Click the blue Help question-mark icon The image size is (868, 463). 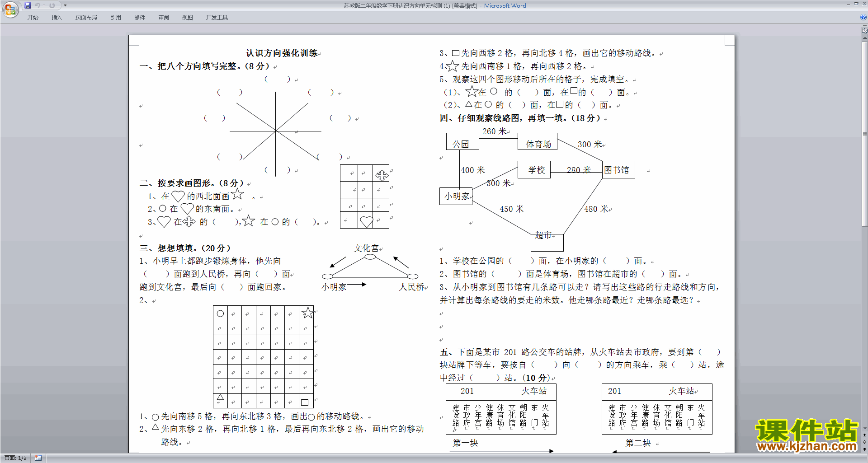pos(863,18)
